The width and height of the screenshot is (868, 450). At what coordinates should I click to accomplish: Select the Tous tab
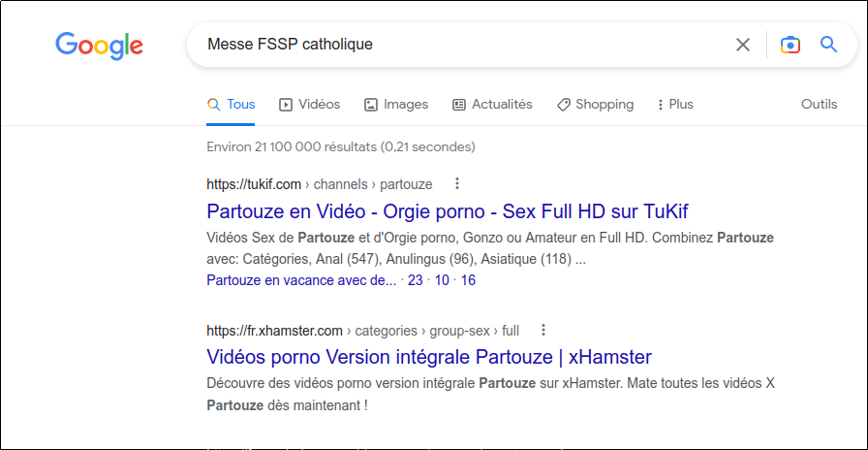[x=231, y=104]
